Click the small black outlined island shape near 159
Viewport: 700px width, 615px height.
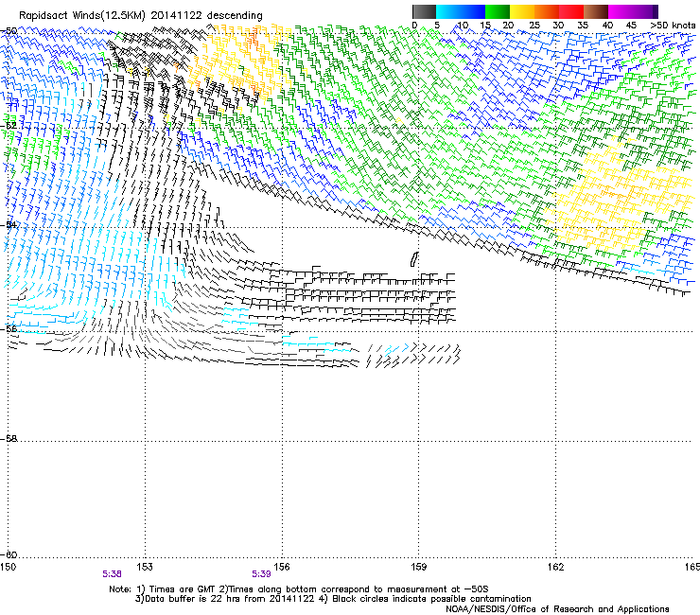tap(414, 259)
